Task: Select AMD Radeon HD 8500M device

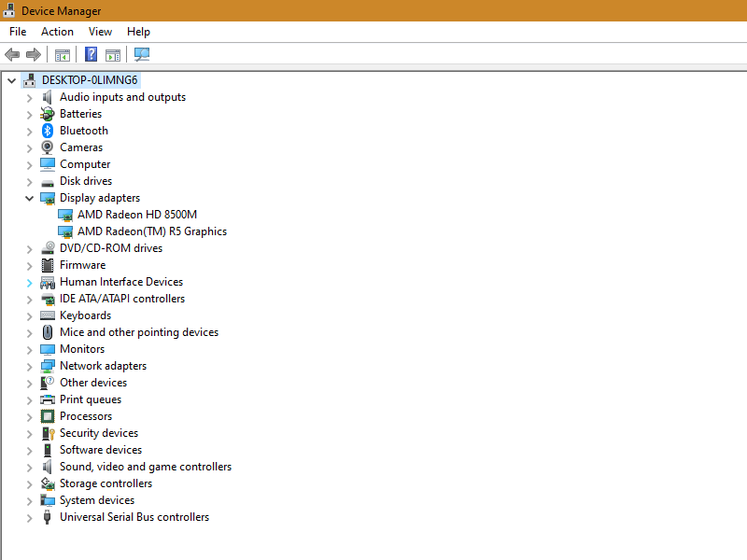Action: tap(137, 215)
